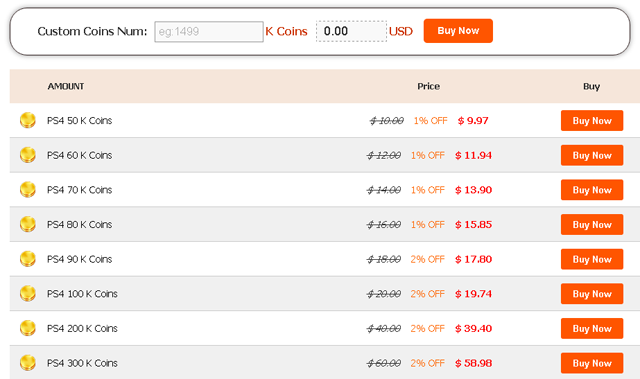Screen dimensions: 640x379
Task: Click the coin icon beside PS4 300 K Coins
Action: click(x=28, y=363)
